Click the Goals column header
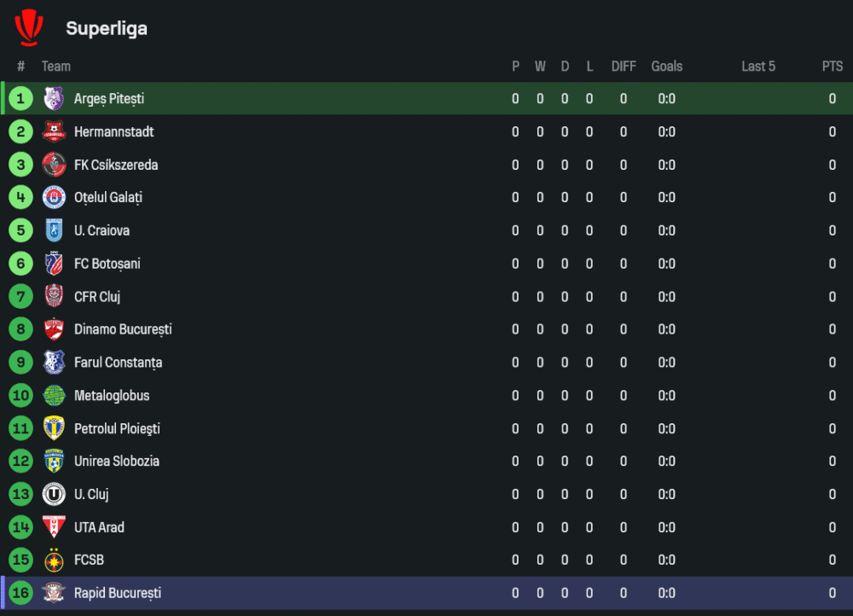The image size is (853, 616). coord(666,67)
